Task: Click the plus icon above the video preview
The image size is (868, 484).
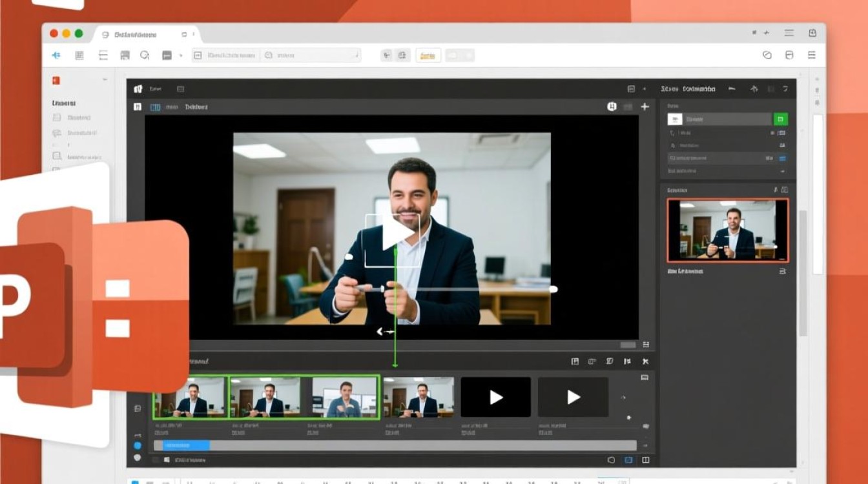Action: point(644,106)
